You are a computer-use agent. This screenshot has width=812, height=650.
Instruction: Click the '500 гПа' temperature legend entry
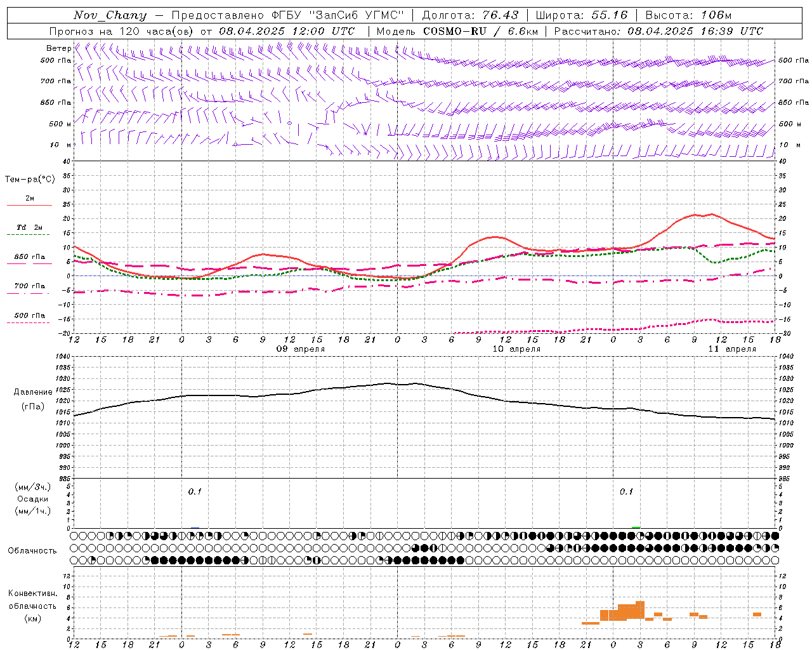[30, 315]
